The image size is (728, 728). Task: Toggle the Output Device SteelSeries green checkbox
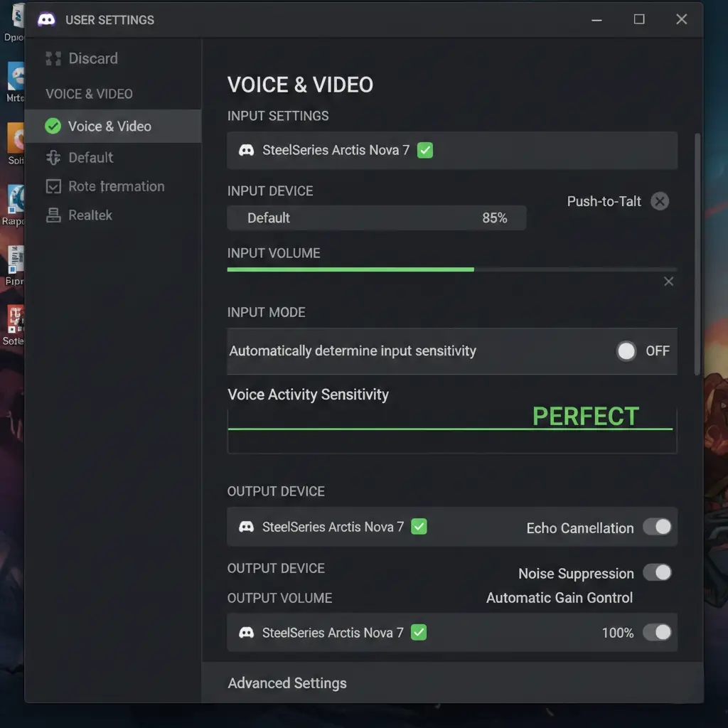point(419,527)
